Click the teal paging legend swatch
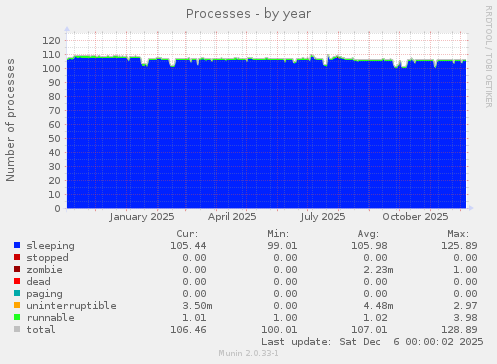The width and height of the screenshot is (497, 364). (17, 293)
